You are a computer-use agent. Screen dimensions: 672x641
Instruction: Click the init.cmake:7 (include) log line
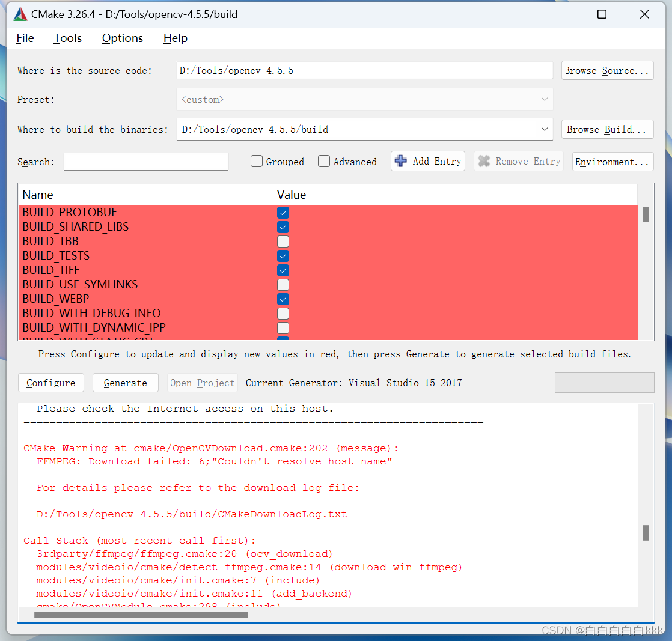tap(178, 580)
